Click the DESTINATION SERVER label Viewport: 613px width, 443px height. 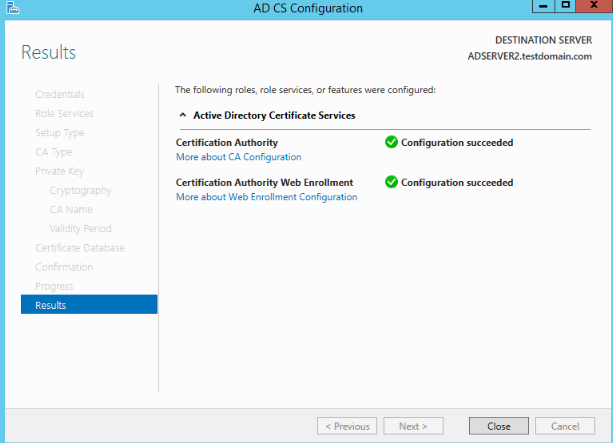pyautogui.click(x=543, y=40)
